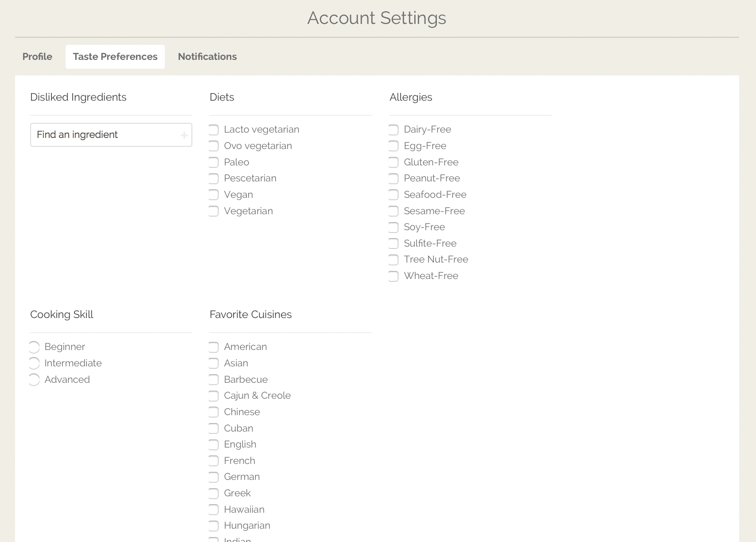This screenshot has width=756, height=542.
Task: Select the Hawaiian cuisine checkbox
Action: (x=214, y=510)
